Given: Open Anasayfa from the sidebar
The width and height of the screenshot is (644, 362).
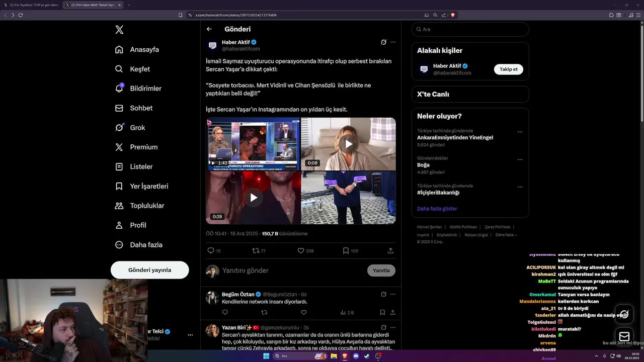Looking at the screenshot, I should [x=137, y=49].
